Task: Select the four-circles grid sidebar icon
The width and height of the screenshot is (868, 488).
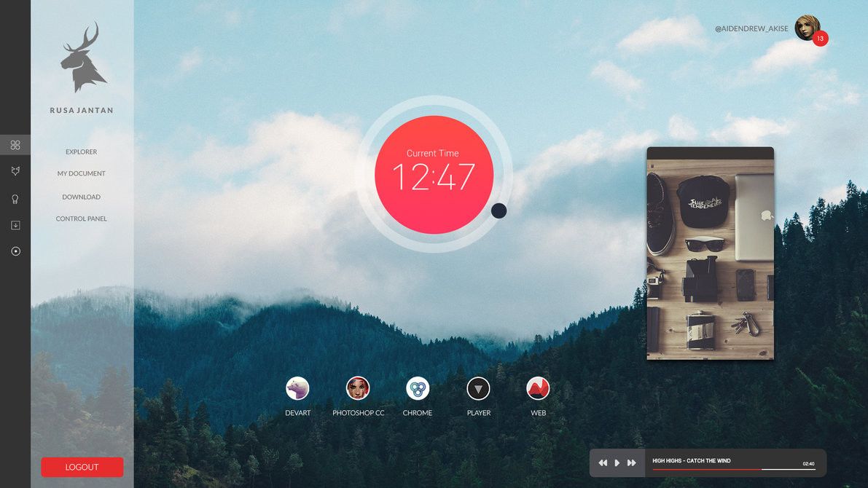Action: click(15, 145)
